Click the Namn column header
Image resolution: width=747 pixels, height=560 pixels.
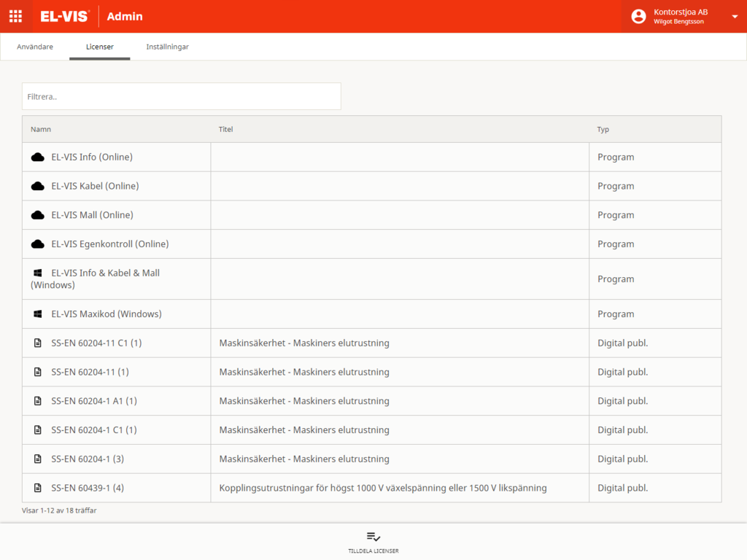pos(41,129)
